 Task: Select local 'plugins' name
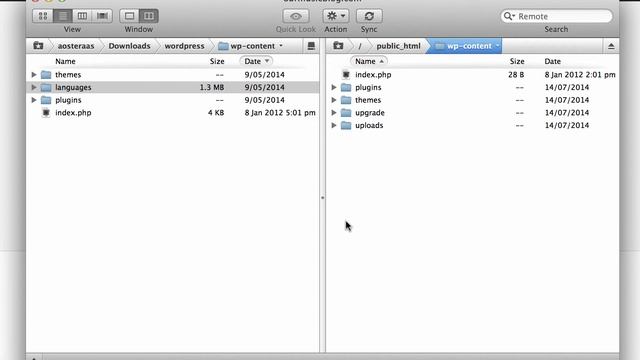click(x=68, y=100)
